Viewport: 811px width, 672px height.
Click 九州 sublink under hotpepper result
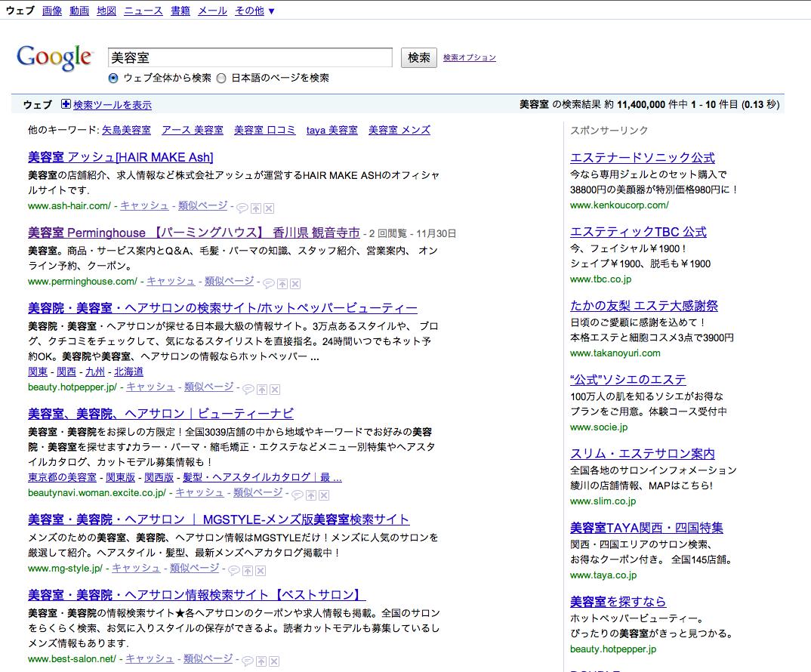[94, 371]
